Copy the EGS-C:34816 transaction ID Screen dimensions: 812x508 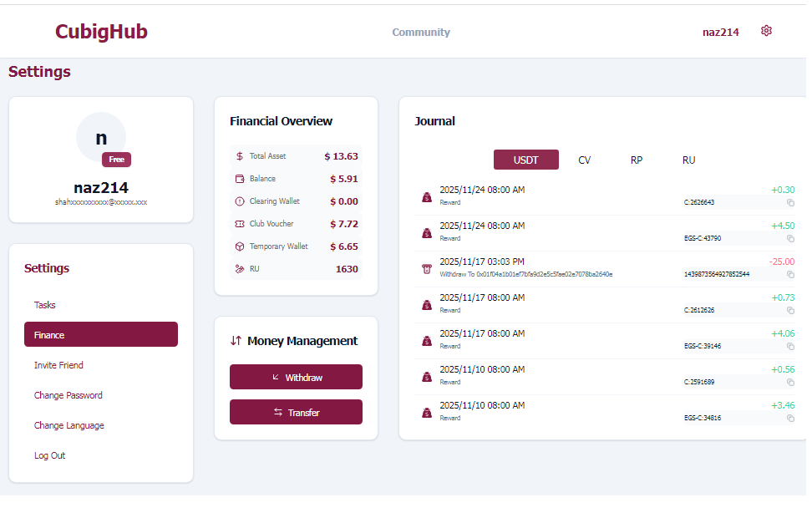coord(790,418)
